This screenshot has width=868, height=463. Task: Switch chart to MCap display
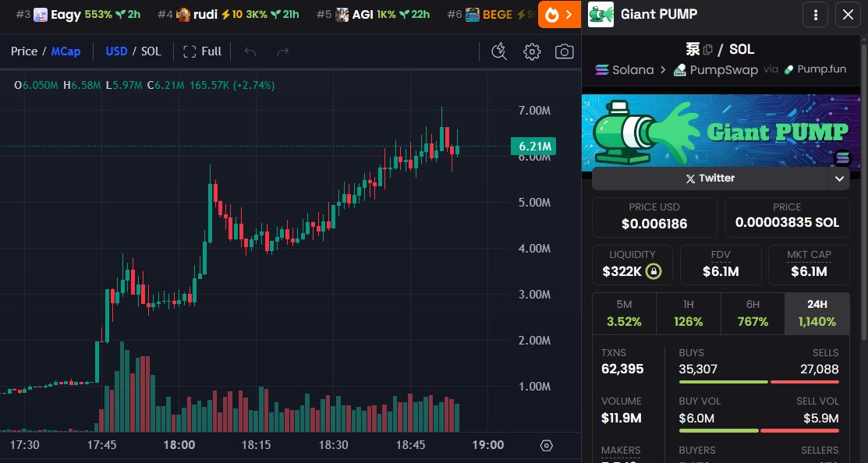pyautogui.click(x=66, y=51)
